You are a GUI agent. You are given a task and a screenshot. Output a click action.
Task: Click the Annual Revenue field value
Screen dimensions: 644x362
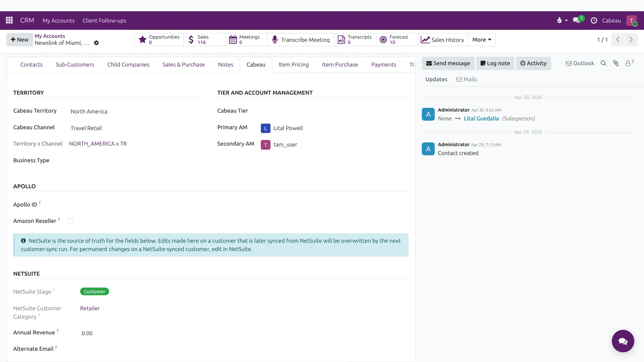coord(87,333)
